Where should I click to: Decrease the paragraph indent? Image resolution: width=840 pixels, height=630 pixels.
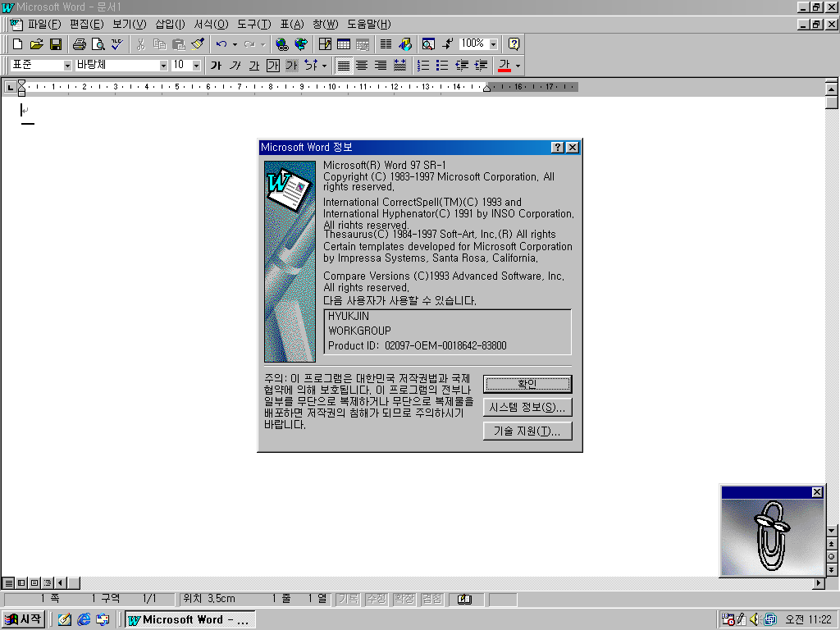pos(461,66)
